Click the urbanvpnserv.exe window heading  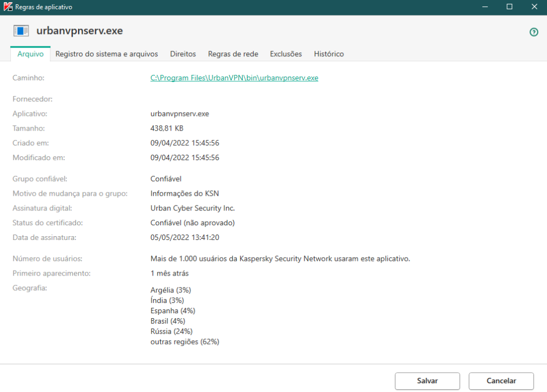(x=79, y=31)
